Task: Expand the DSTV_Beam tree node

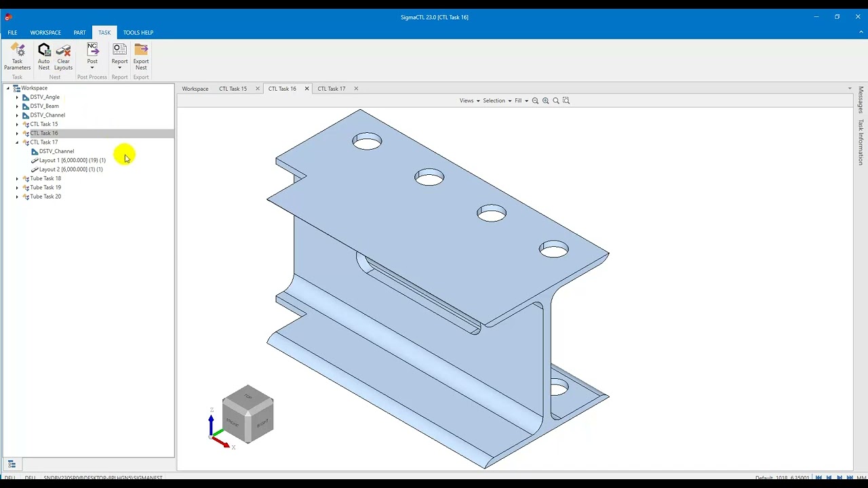Action: [17, 106]
